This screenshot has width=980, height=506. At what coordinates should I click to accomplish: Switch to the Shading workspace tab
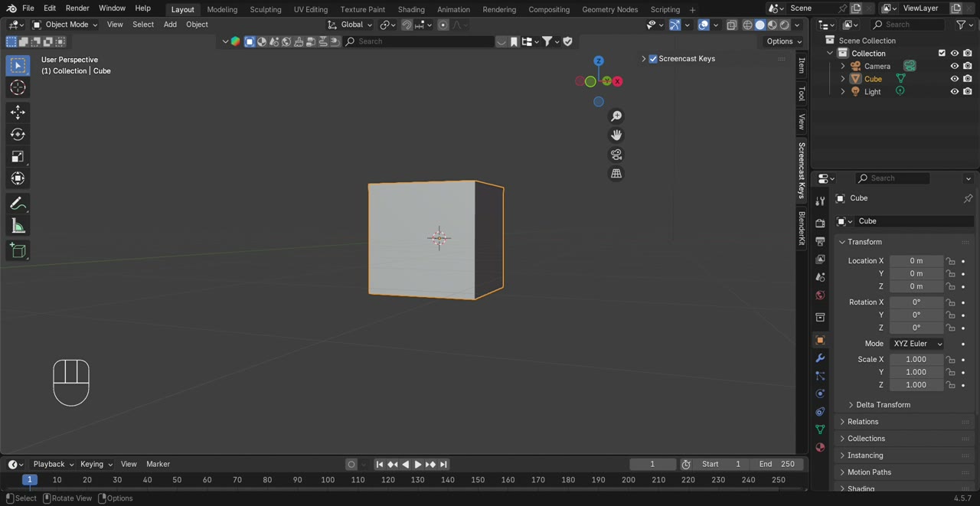(x=411, y=9)
